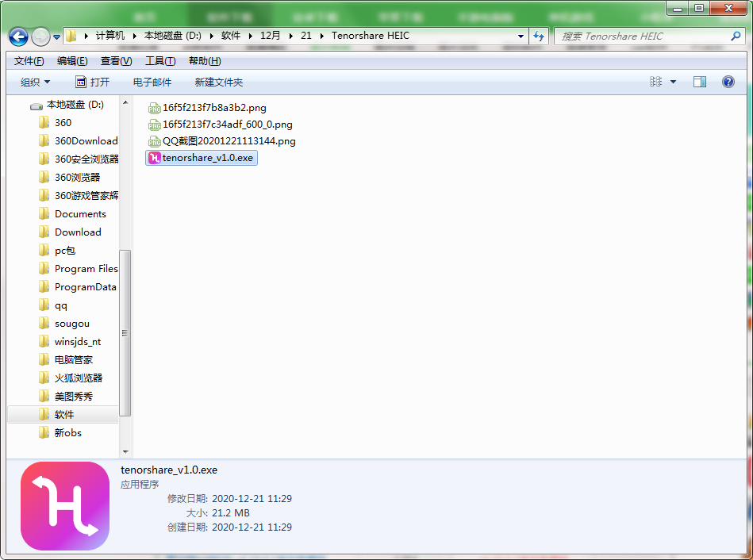Refresh the folder with the refresh icon
The height and width of the screenshot is (560, 753).
(x=539, y=36)
